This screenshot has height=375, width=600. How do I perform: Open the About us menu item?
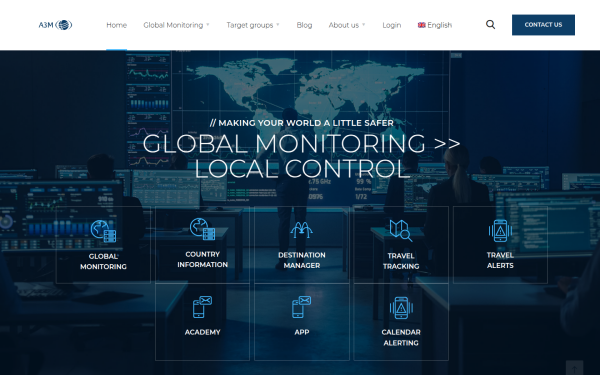pos(344,25)
